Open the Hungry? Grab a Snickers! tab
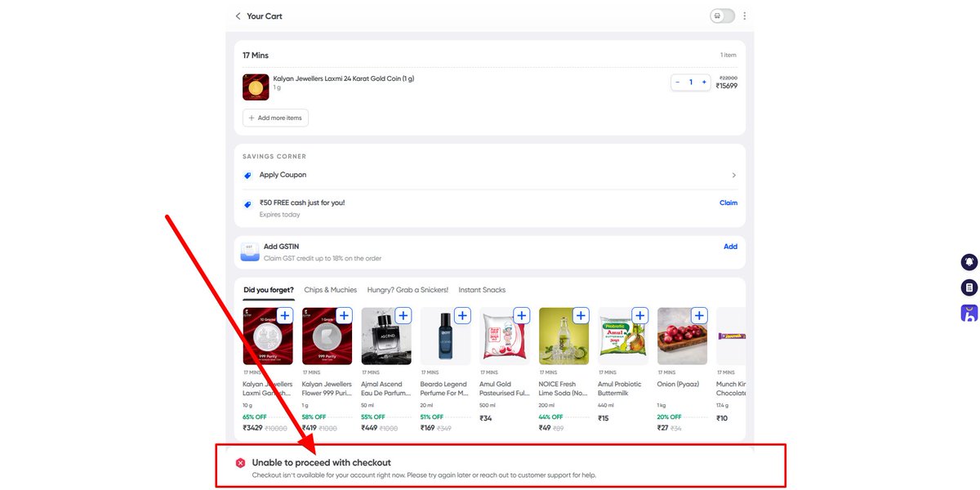Image resolution: width=980 pixels, height=490 pixels. tap(408, 290)
